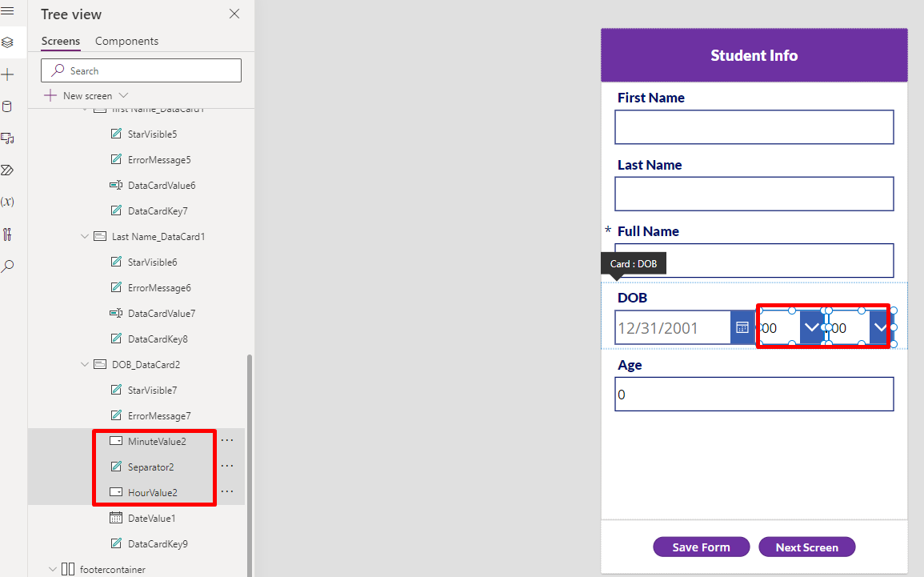Close the Tree view panel
924x577 pixels.
click(x=234, y=14)
